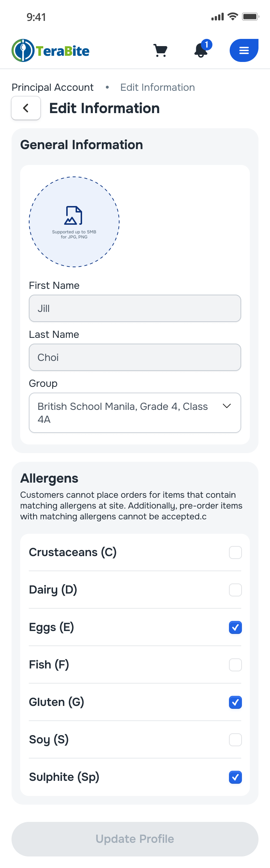This screenshot has height=868, width=270.
Task: Tick the Dairy (D) checkbox
Action: point(235,590)
